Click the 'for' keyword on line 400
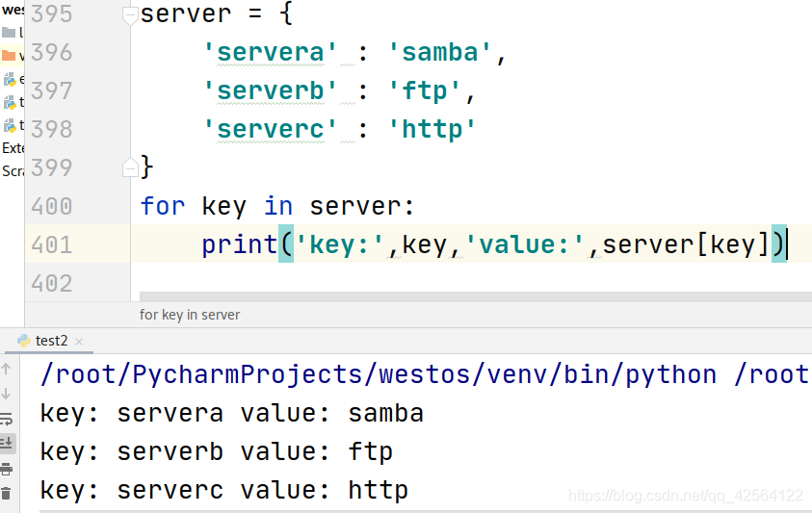The width and height of the screenshot is (812, 513). click(x=162, y=207)
